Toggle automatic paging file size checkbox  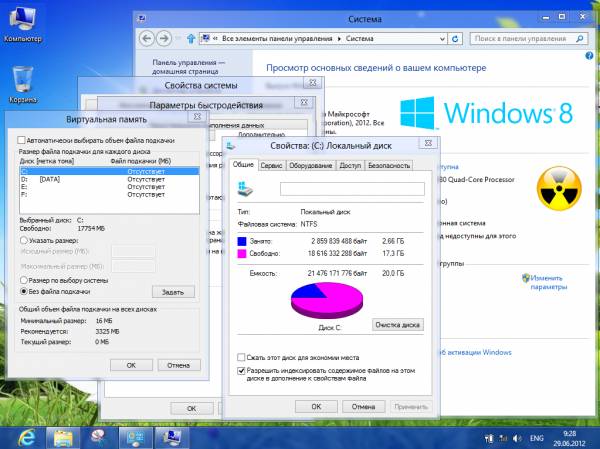[21, 140]
